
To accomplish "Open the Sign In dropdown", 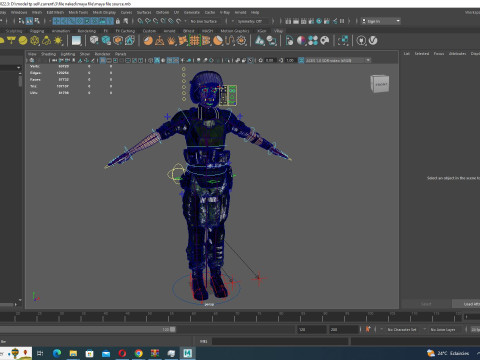I will [381, 21].
